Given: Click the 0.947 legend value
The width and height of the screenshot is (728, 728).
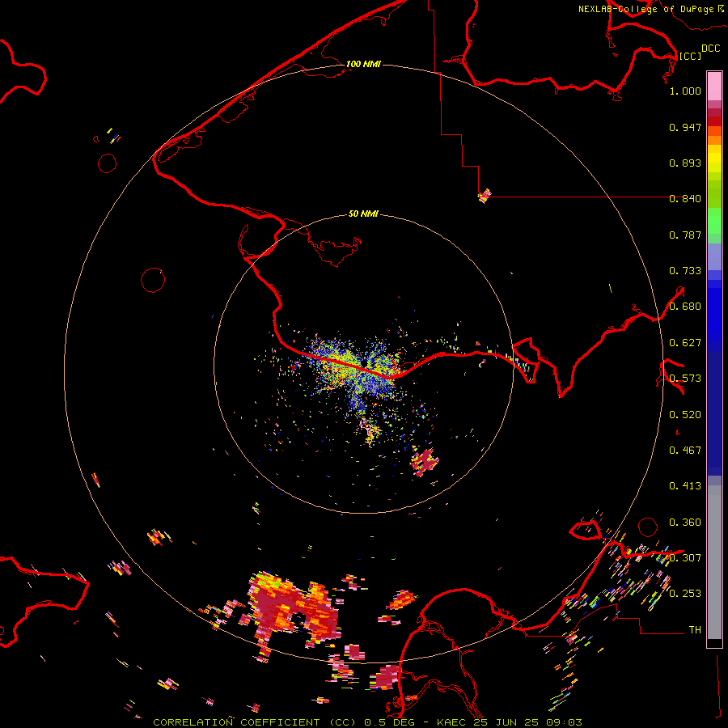Looking at the screenshot, I should click(x=685, y=127).
